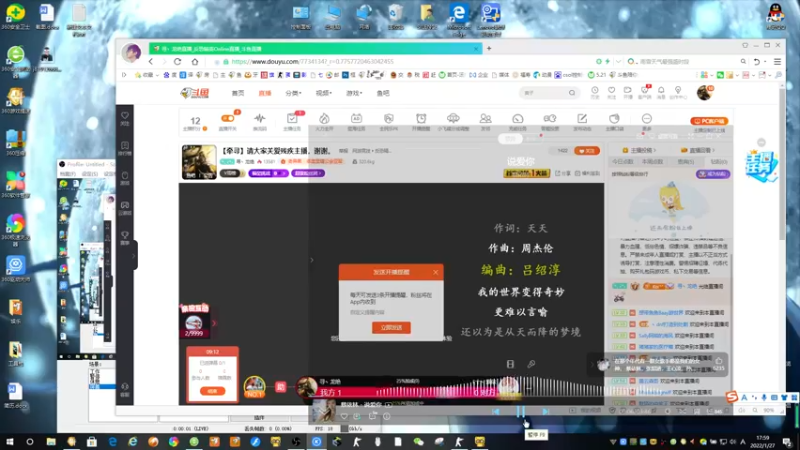
Task: Click the orange PC客户端 button
Action: click(709, 121)
